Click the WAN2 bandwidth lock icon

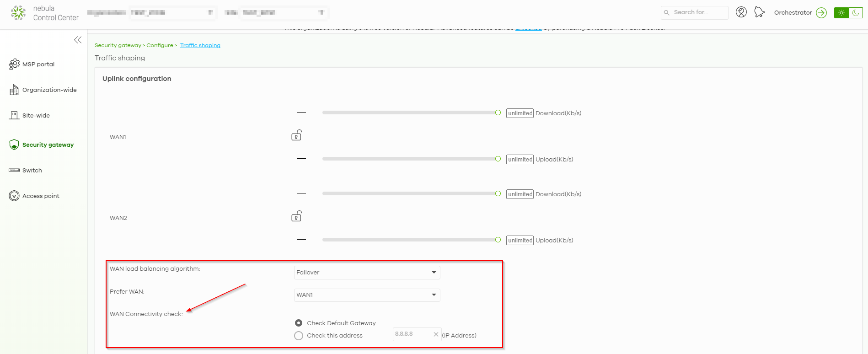[296, 216]
